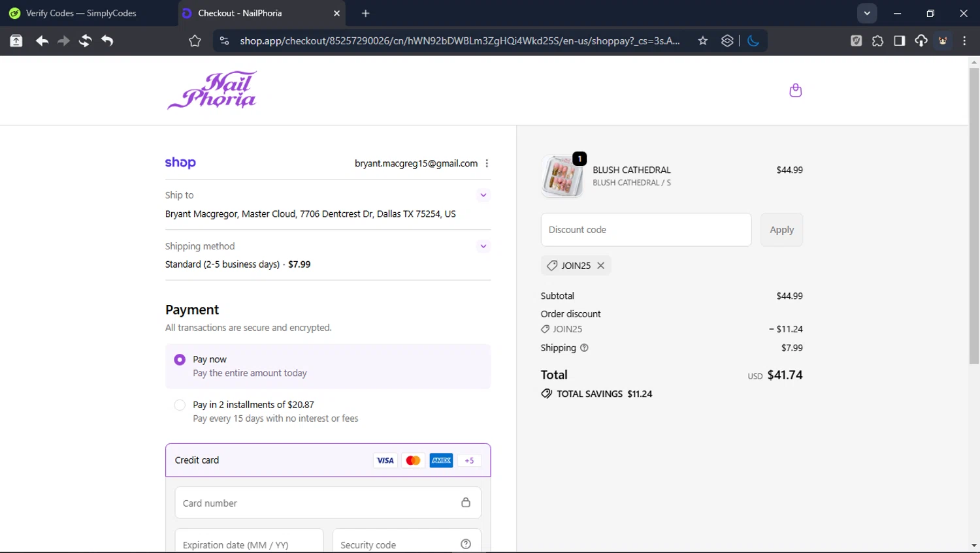Click the Shop Pay logo
Screen dimensions: 980x553
pos(180,163)
